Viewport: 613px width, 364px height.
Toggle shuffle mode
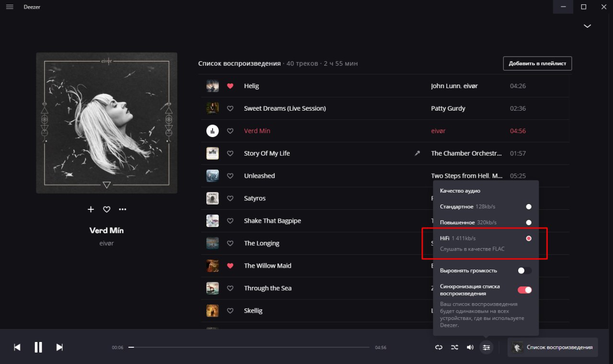454,347
